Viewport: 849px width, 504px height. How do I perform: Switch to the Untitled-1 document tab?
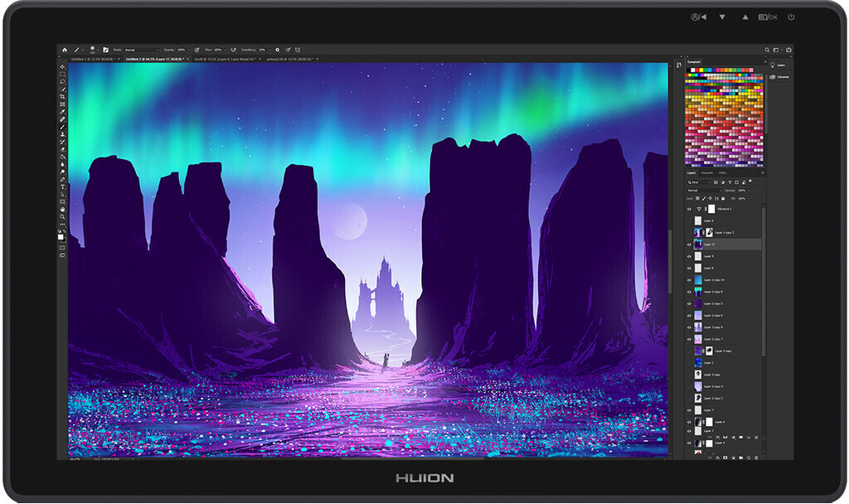(x=93, y=59)
